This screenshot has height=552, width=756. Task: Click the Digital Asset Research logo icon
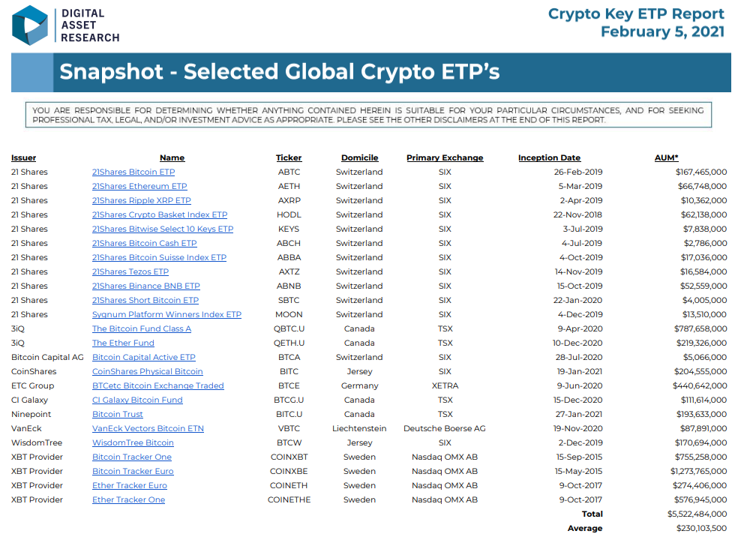30,25
